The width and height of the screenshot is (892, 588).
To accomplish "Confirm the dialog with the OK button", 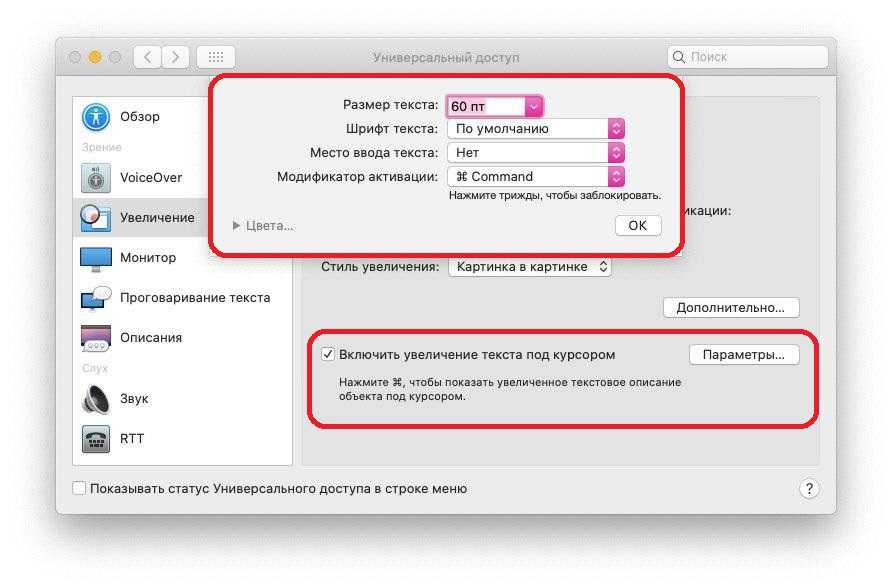I will [x=638, y=226].
